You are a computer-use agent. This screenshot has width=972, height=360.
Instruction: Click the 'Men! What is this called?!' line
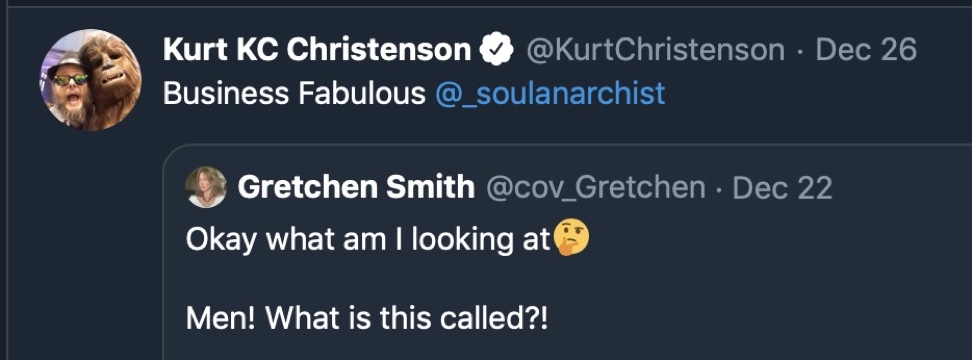[367, 318]
